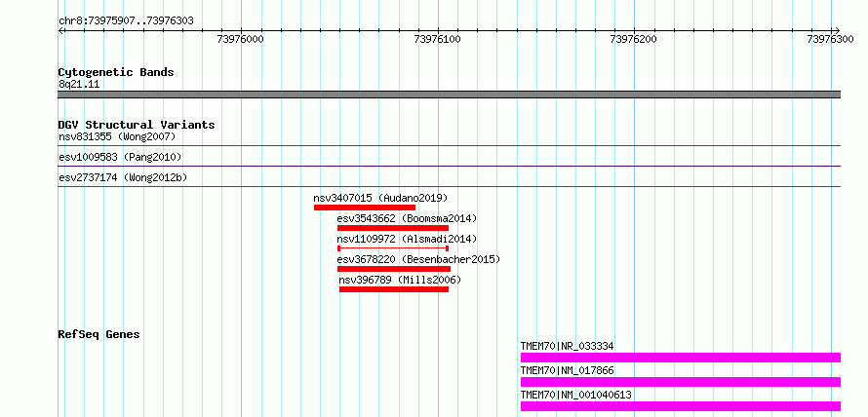Screen dimensions: 868x417
Task: Click magenta bar for TMEM70|NM_017866
Action: pos(681,382)
